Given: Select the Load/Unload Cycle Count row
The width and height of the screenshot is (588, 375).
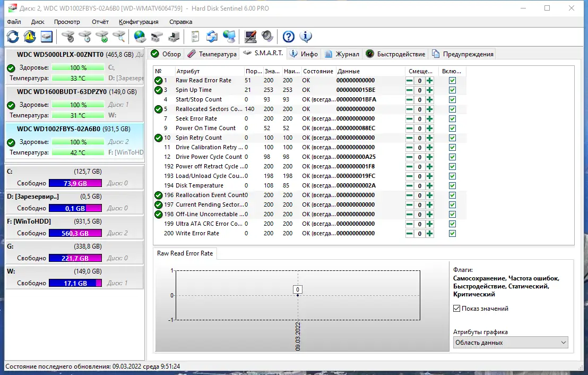Looking at the screenshot, I should [310, 176].
